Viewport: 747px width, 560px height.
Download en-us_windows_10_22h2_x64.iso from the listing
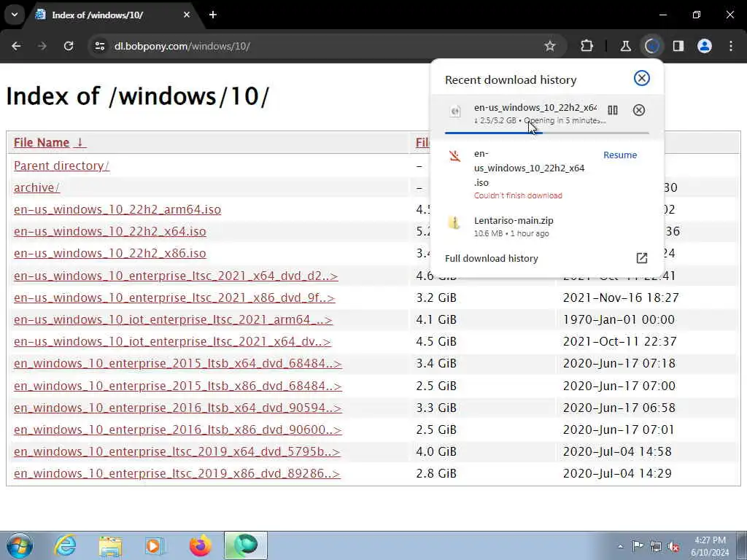tap(110, 231)
